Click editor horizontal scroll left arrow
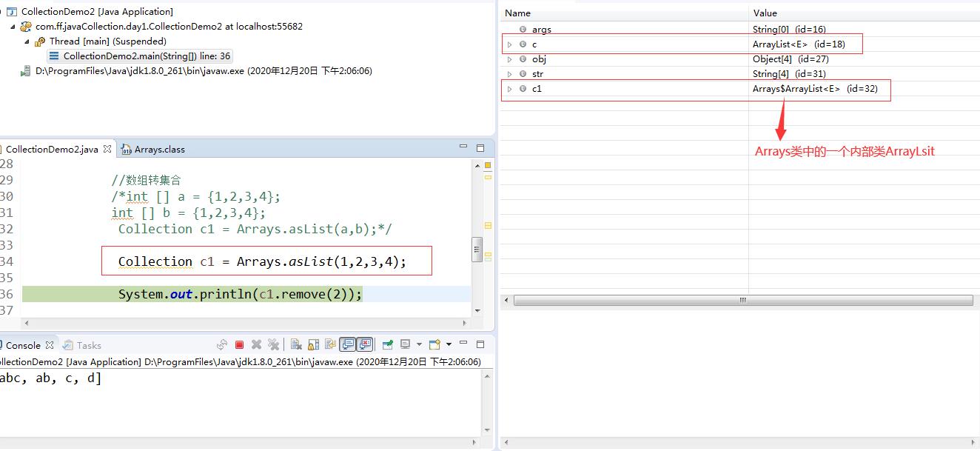The image size is (980, 451). pyautogui.click(x=27, y=323)
